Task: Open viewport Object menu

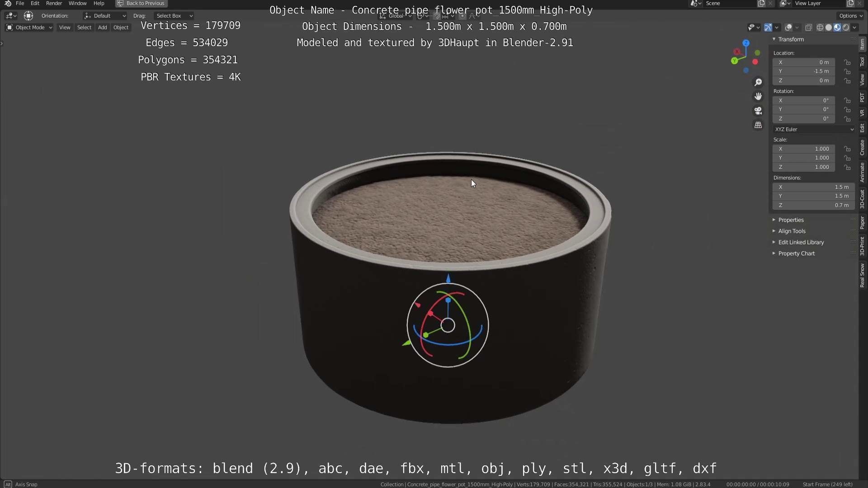Action: (121, 28)
